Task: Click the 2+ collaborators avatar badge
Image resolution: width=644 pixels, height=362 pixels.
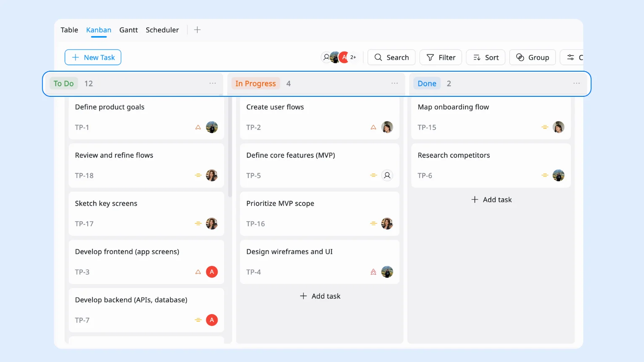Action: [353, 57]
